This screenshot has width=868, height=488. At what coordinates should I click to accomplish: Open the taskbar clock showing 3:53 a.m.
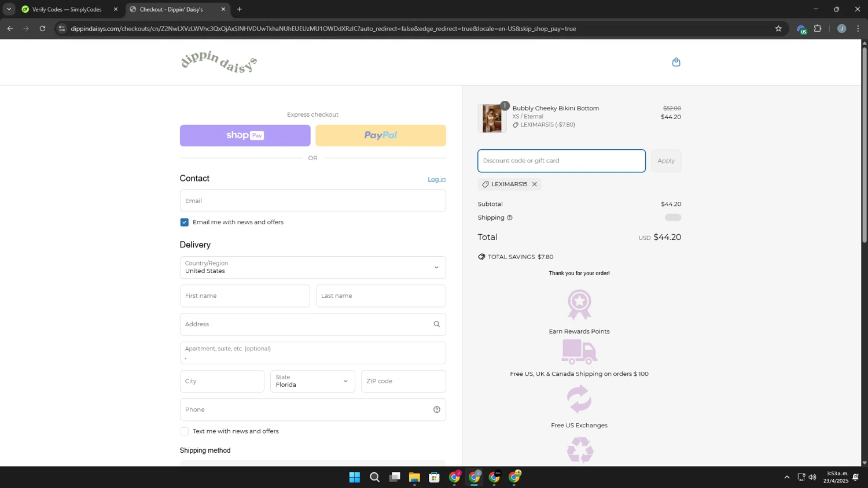836,477
